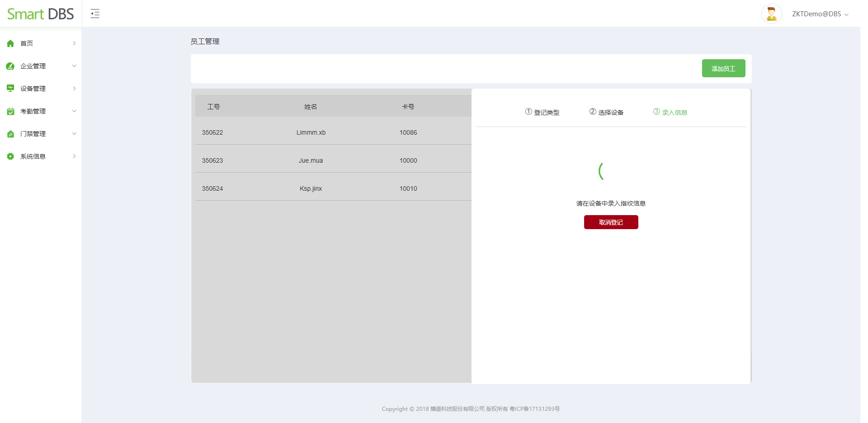The image size is (868, 423).
Task: Click the 员工管理 page title
Action: pos(205,42)
